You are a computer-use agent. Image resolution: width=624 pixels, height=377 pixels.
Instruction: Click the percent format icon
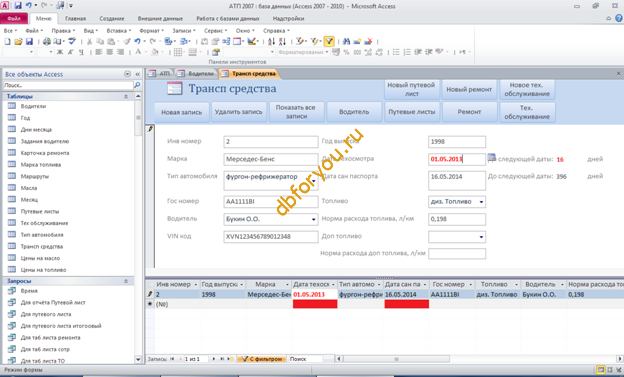point(346,52)
